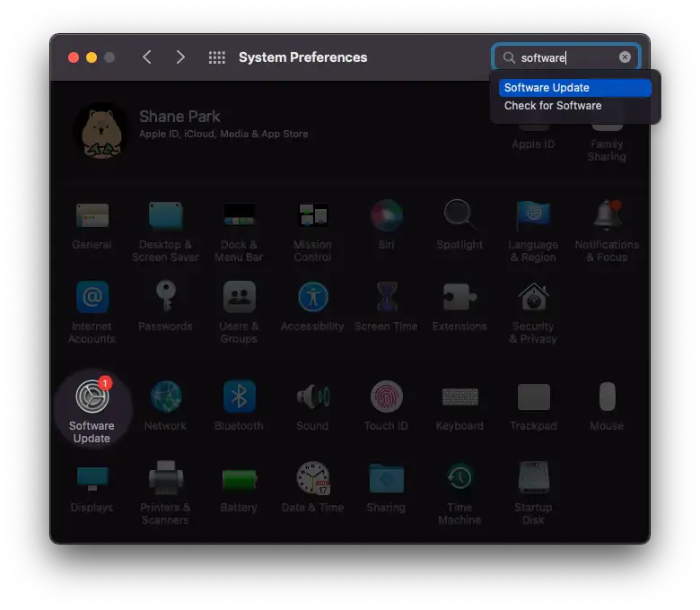The height and width of the screenshot is (610, 700).
Task: Click the magnifying glass search icon
Action: coord(509,57)
